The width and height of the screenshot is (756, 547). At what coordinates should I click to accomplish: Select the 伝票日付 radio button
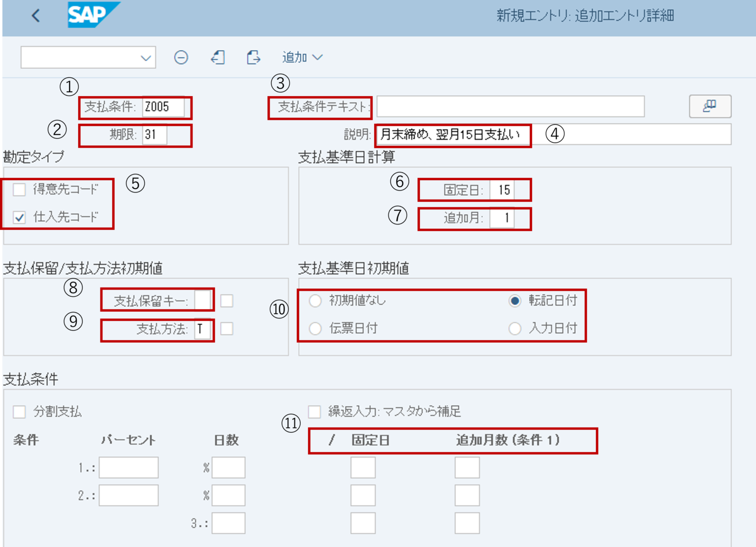[x=315, y=328]
